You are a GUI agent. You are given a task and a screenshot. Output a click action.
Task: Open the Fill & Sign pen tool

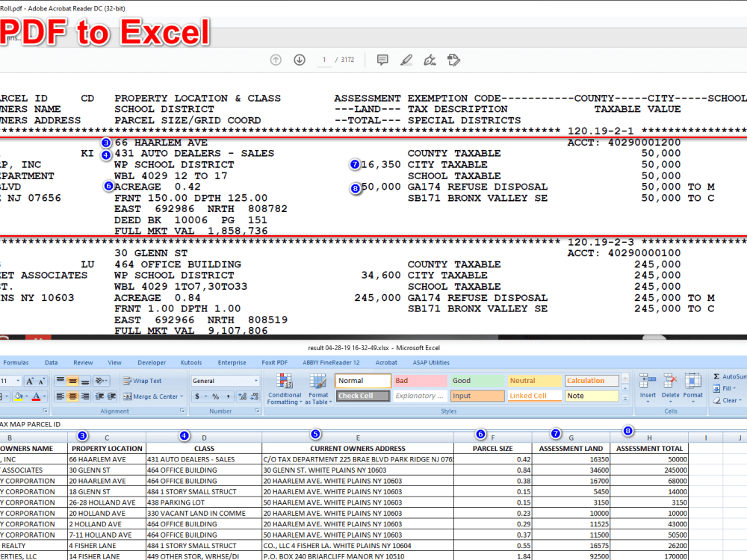coord(430,60)
